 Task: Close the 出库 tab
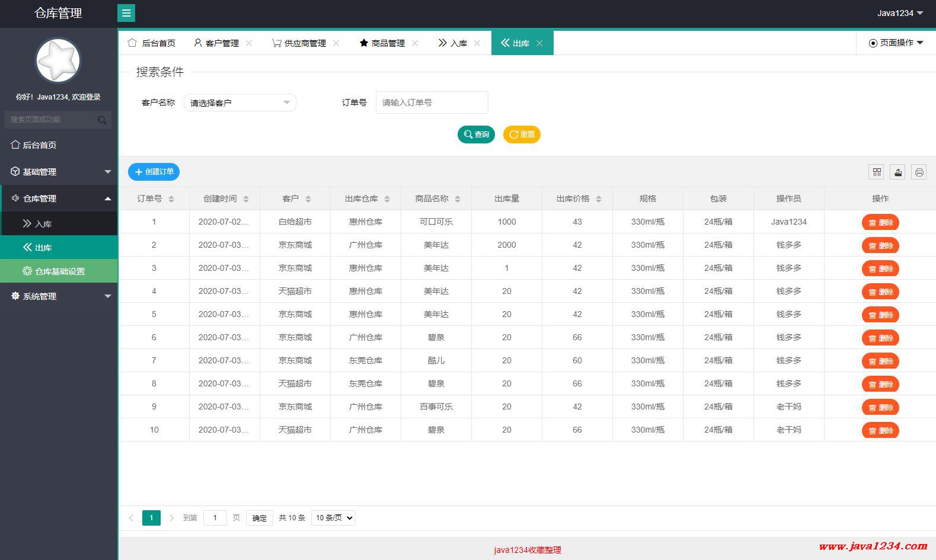coord(539,43)
